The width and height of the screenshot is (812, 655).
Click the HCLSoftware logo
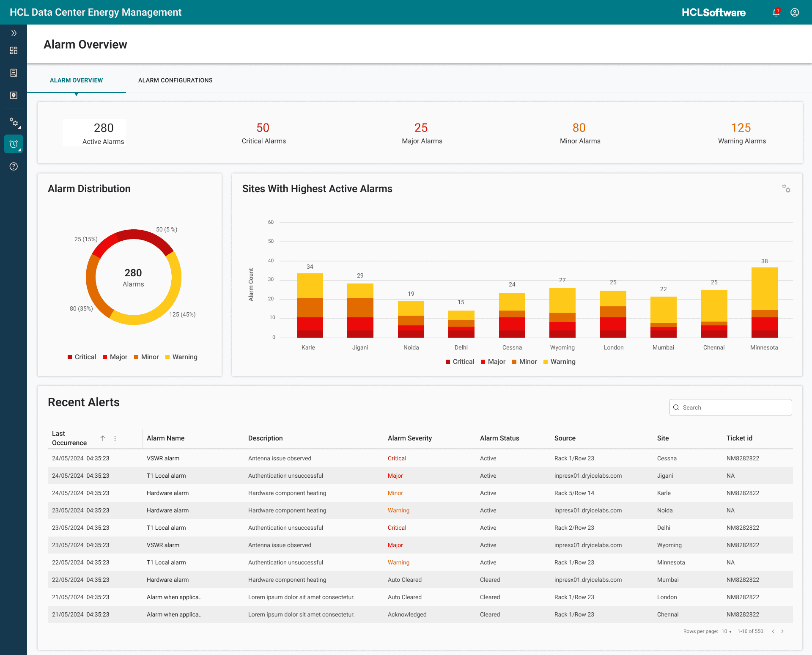click(713, 13)
